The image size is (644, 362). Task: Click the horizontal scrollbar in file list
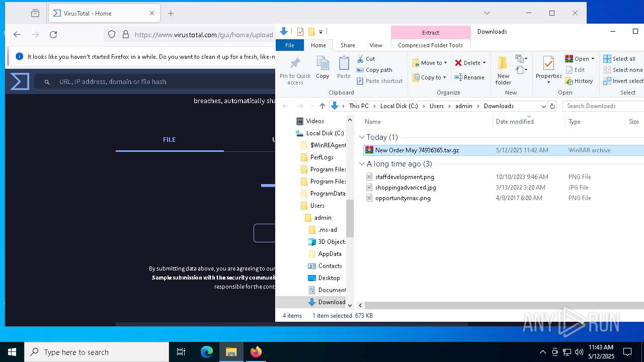[x=504, y=305]
